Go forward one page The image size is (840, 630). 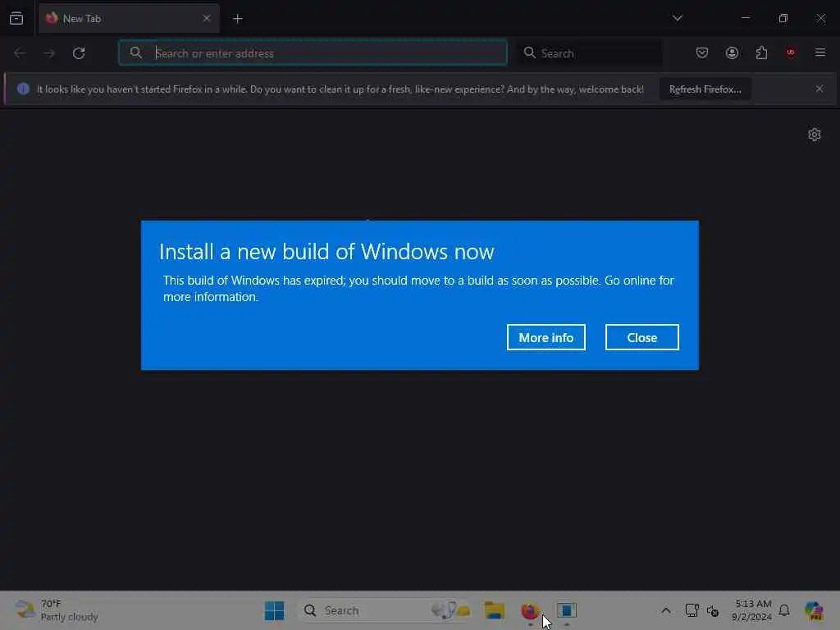point(48,53)
